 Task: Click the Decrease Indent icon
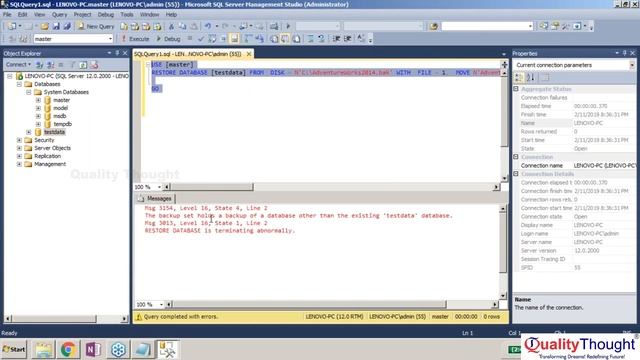(336, 39)
